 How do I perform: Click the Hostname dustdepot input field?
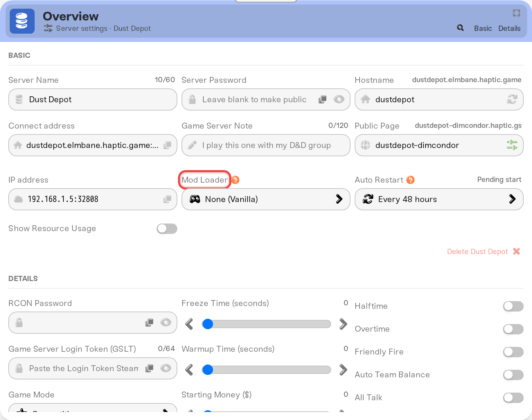pos(439,99)
